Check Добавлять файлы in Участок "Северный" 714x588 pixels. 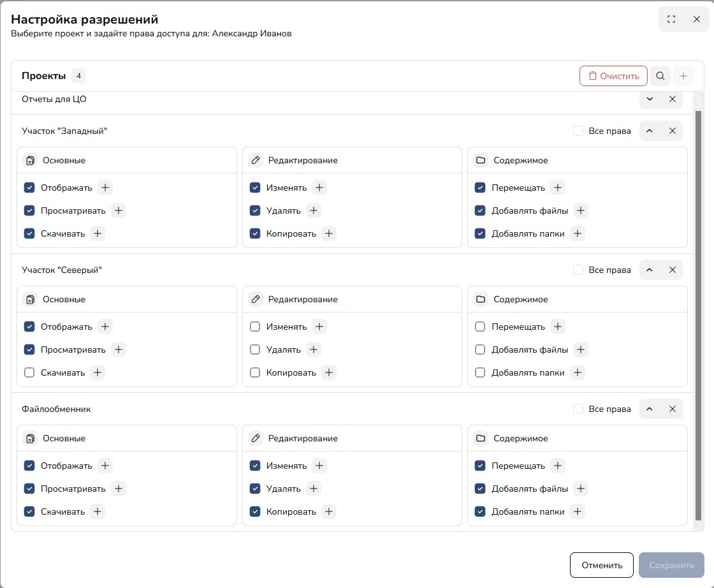point(480,349)
